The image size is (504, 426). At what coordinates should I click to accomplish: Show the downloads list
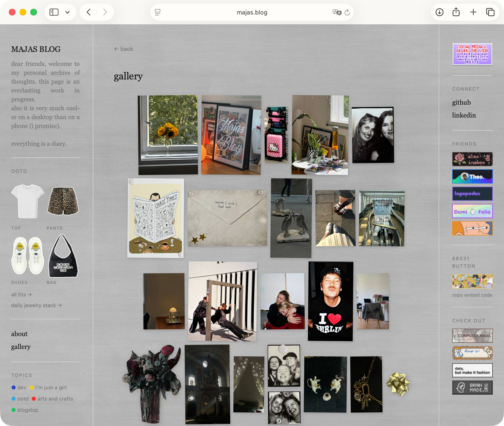click(x=439, y=12)
